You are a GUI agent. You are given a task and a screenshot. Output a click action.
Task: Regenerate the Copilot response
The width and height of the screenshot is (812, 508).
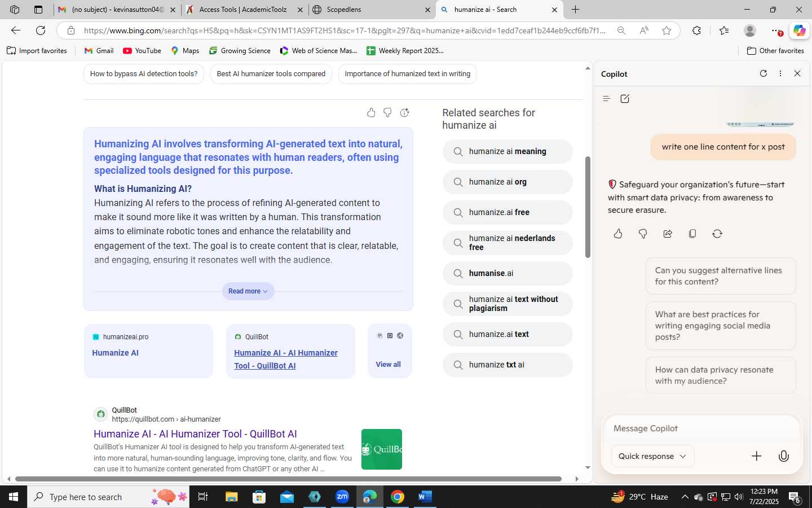[717, 234]
